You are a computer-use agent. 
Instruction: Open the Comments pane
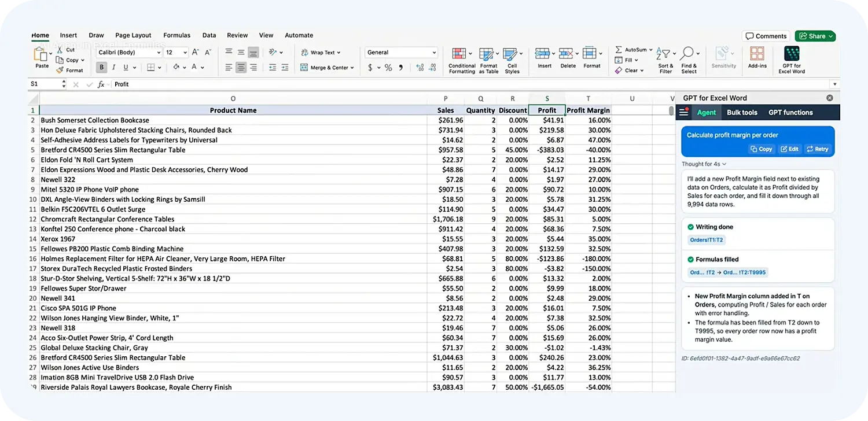coord(766,36)
